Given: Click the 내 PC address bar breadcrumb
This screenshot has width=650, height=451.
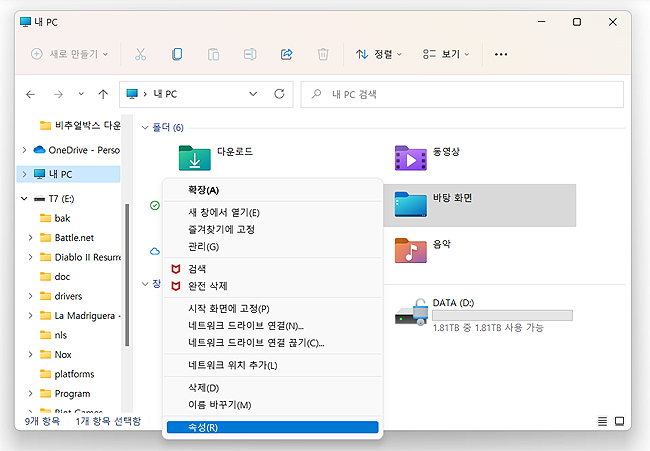Looking at the screenshot, I should (165, 94).
